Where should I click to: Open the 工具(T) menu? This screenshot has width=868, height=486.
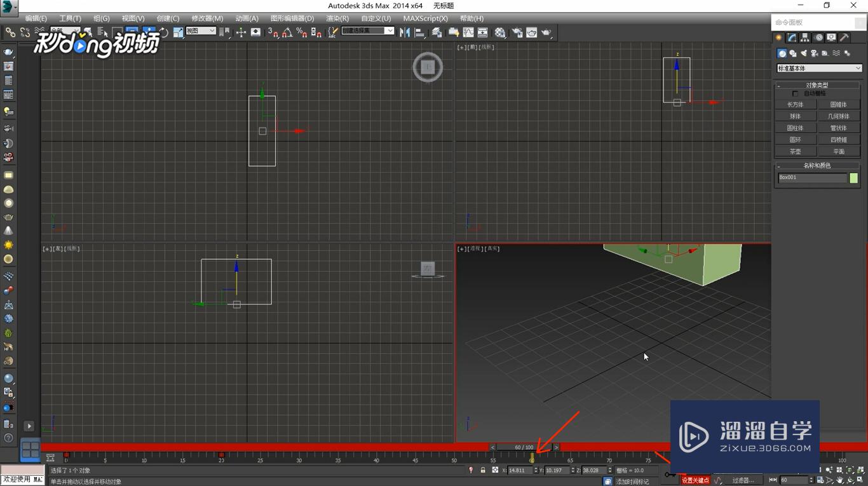(x=70, y=18)
